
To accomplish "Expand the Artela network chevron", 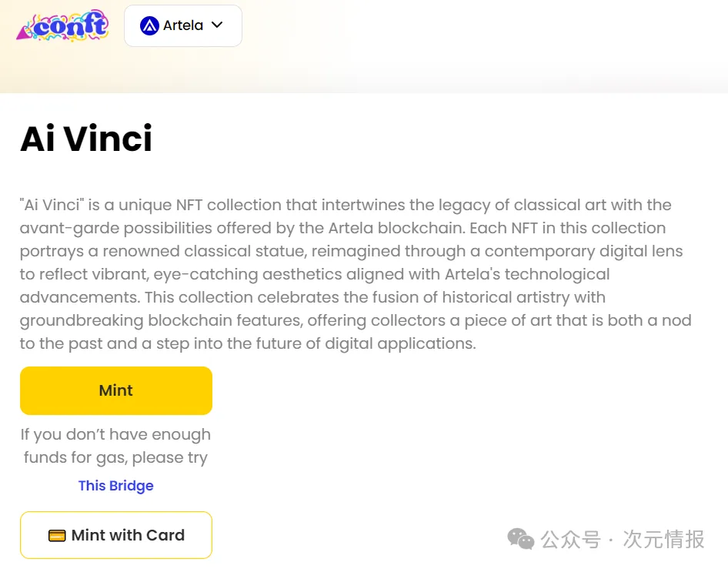I will click(217, 25).
